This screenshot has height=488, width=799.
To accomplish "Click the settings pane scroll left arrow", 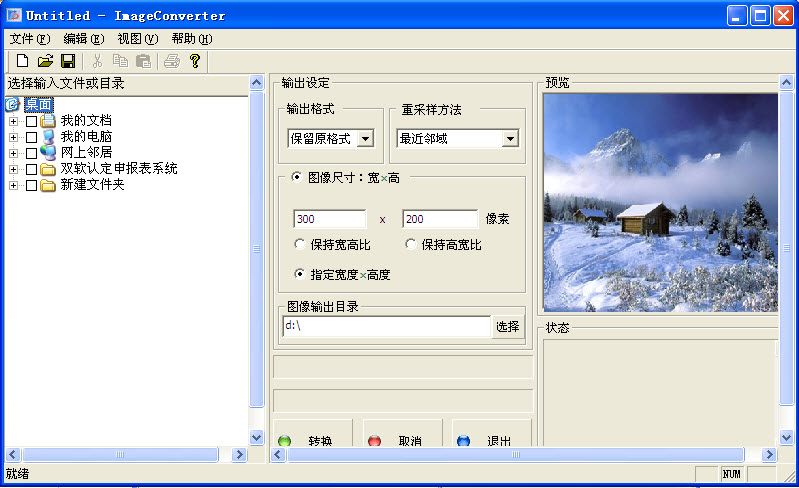I will pos(278,454).
